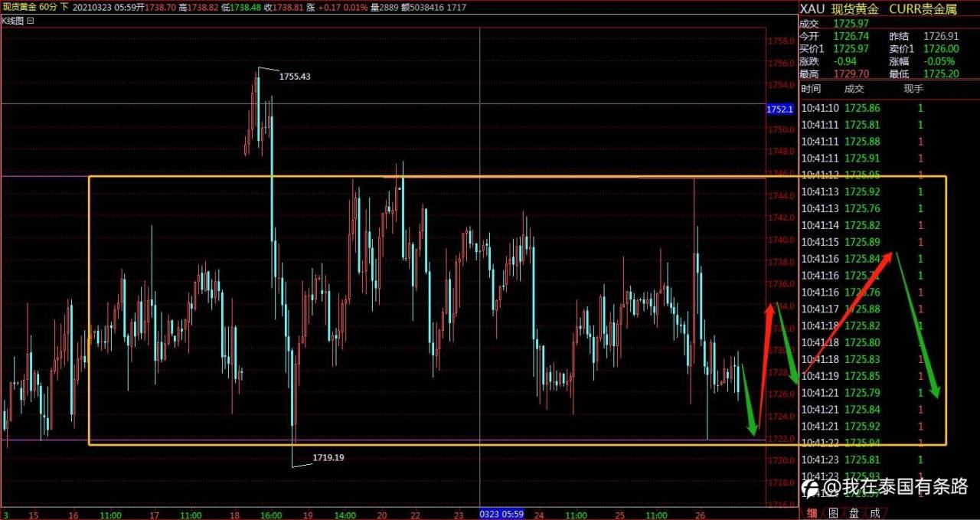980x520 pixels.
Task: Click the 昨结 value 1726.91
Action: point(941,36)
